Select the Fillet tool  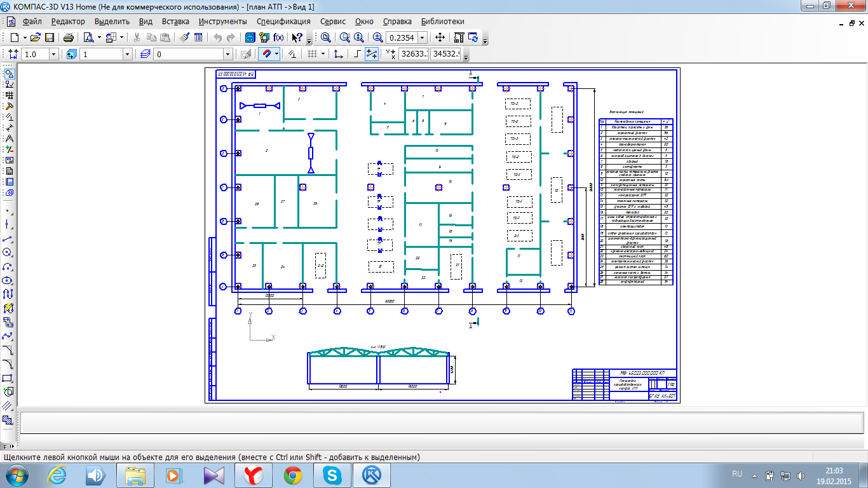(x=8, y=364)
